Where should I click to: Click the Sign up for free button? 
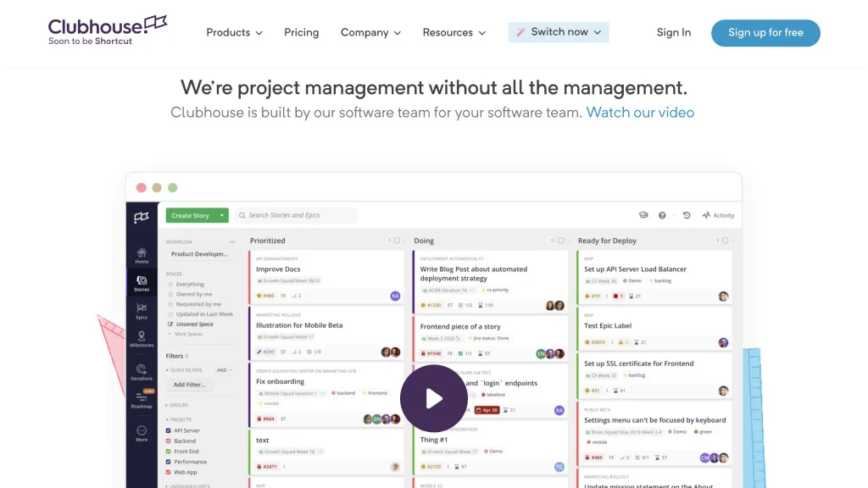click(765, 32)
